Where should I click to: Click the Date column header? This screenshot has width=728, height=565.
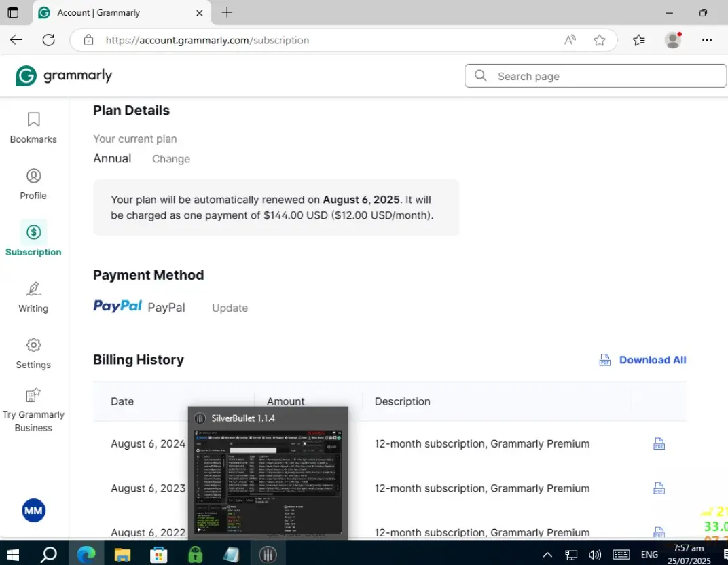[x=122, y=401]
